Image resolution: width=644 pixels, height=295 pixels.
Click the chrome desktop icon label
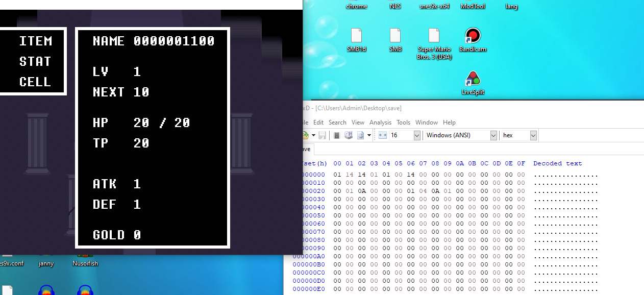pos(357,6)
